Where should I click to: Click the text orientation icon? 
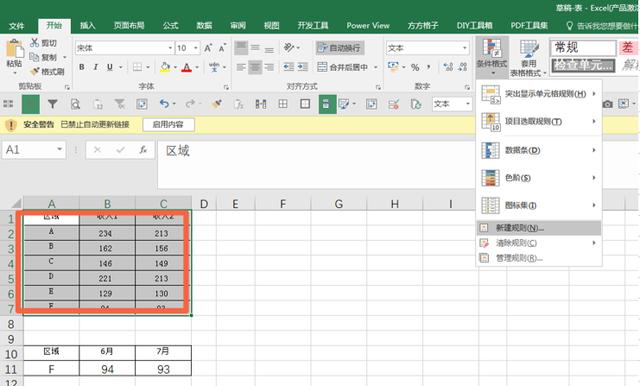(289, 48)
